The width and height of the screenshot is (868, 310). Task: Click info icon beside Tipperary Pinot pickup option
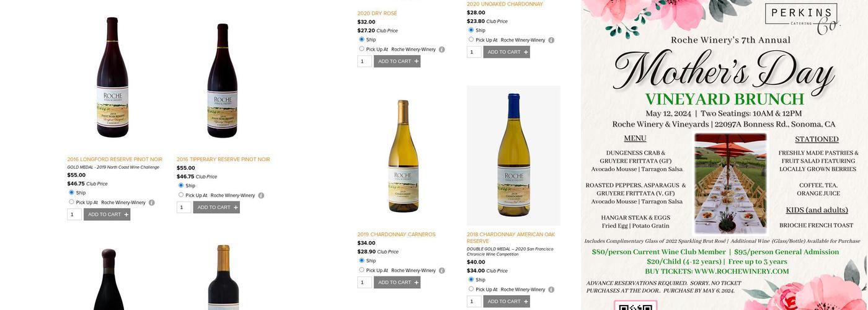point(261,195)
